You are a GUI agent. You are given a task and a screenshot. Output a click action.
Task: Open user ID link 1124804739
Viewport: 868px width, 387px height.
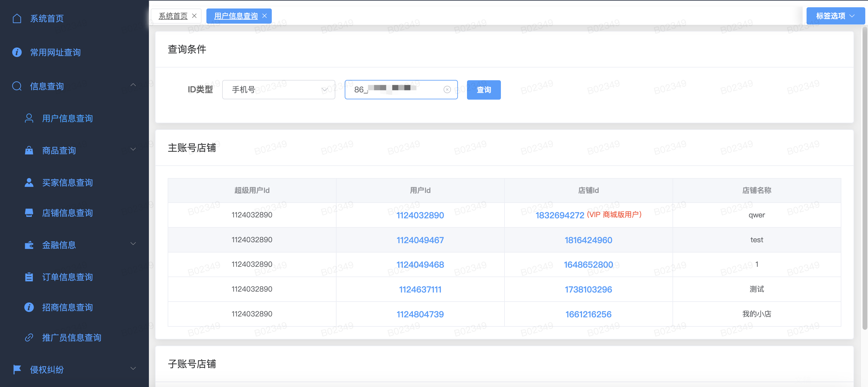420,314
